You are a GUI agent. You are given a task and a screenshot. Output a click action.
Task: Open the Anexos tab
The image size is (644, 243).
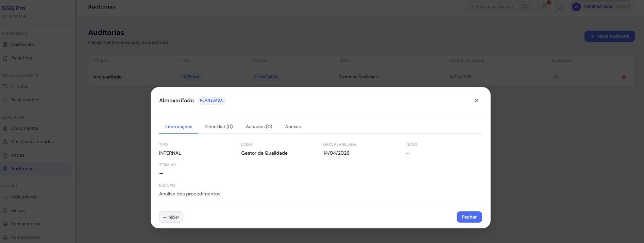click(293, 127)
